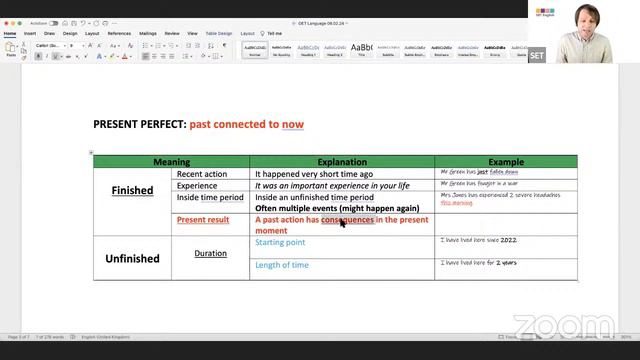Screen dimensions: 640x360
Task: Click the table move handle icon
Action: coord(91,153)
